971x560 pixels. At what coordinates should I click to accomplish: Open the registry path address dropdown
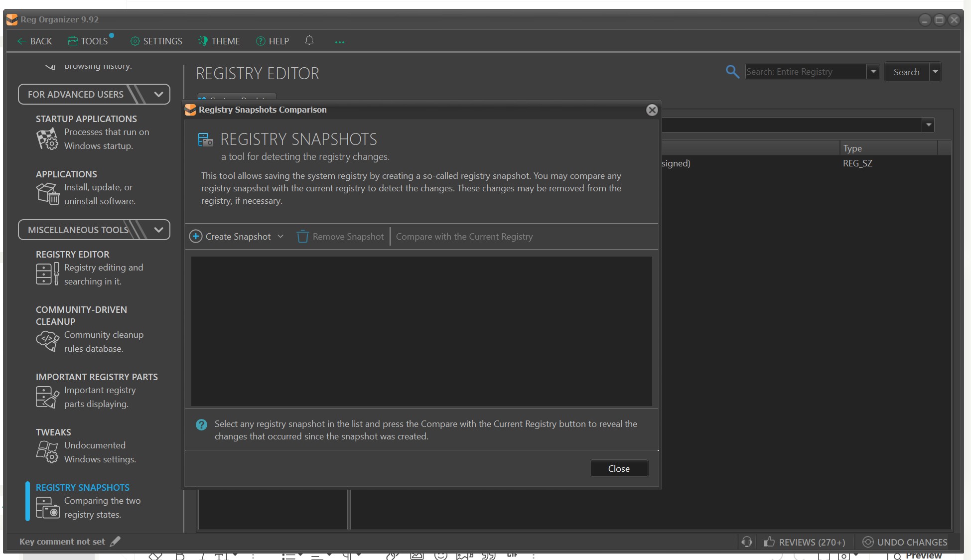pos(928,125)
